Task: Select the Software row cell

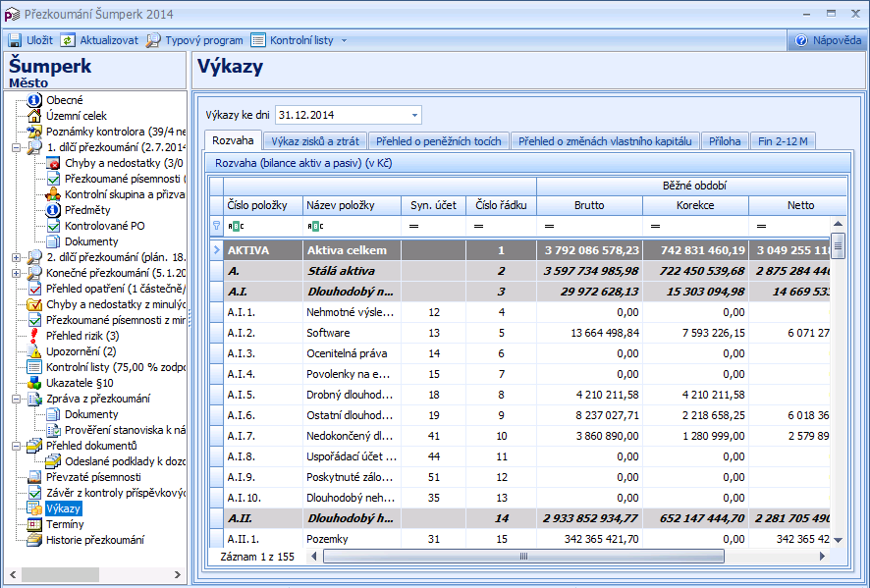Action: pos(352,333)
